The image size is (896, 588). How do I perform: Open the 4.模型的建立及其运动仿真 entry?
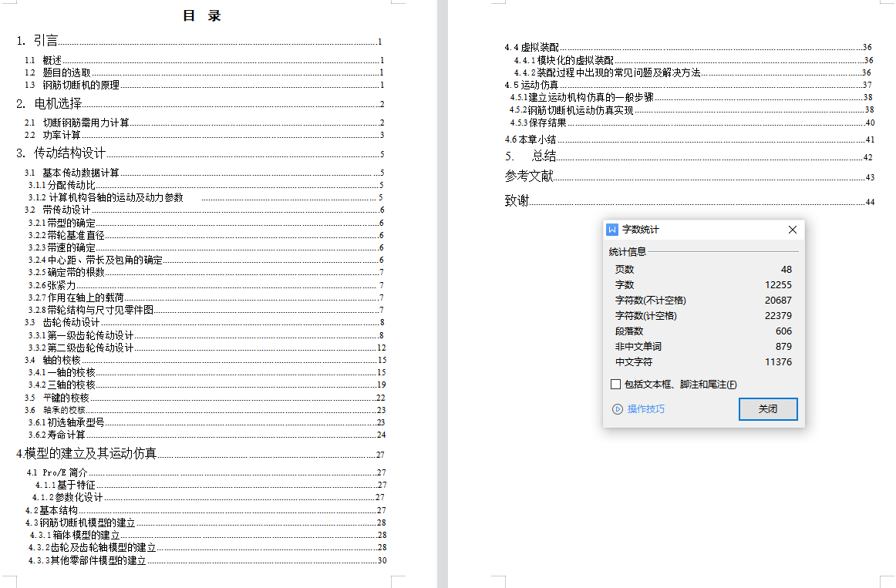86,453
